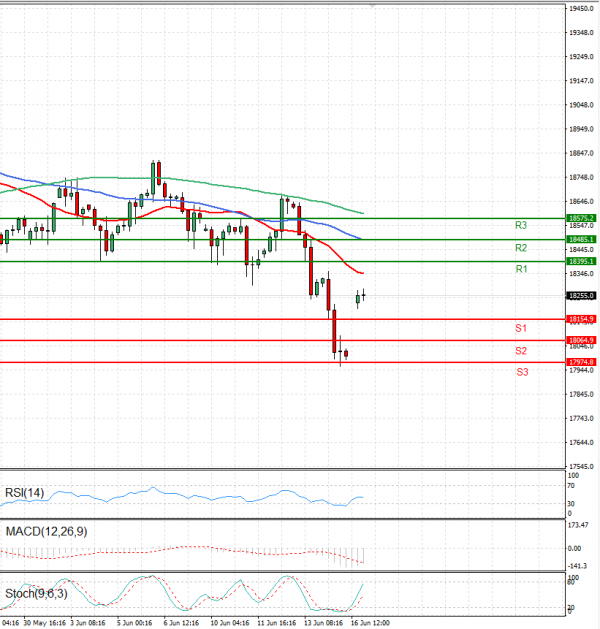The width and height of the screenshot is (600, 629).
Task: Click the S1 support label
Action: tap(521, 329)
